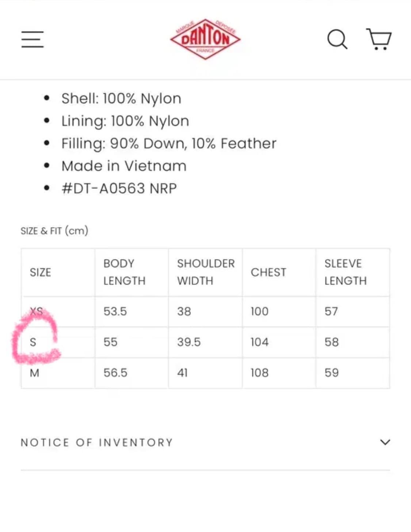Click the Filling: 90% Down bullet text

pos(169,143)
